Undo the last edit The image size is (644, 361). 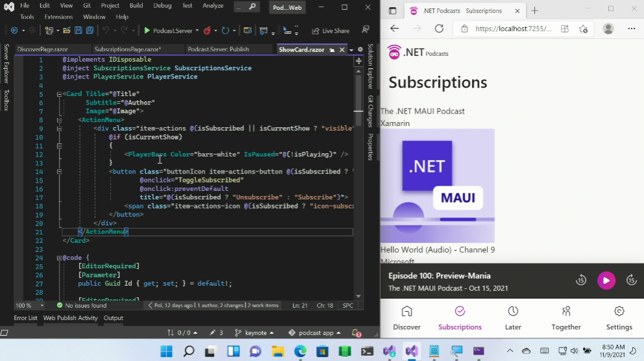(x=106, y=31)
